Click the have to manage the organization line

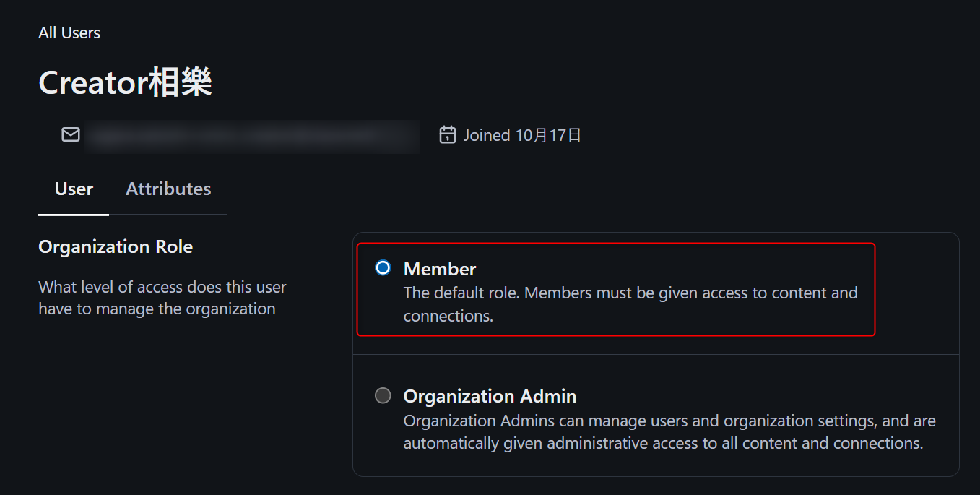click(157, 309)
